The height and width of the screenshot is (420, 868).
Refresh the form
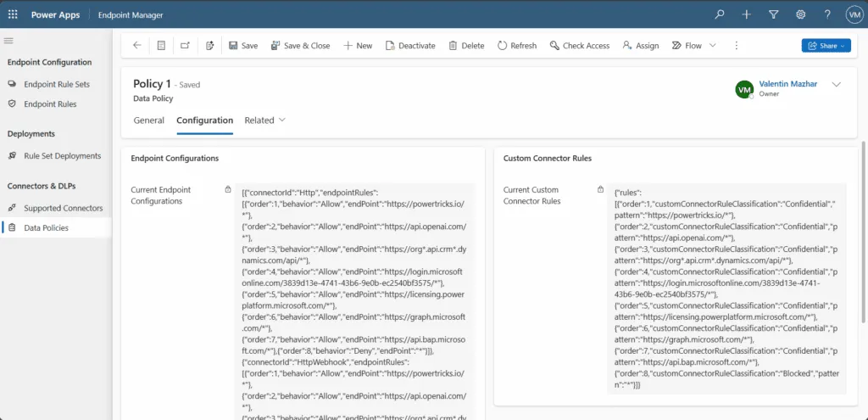pos(517,46)
